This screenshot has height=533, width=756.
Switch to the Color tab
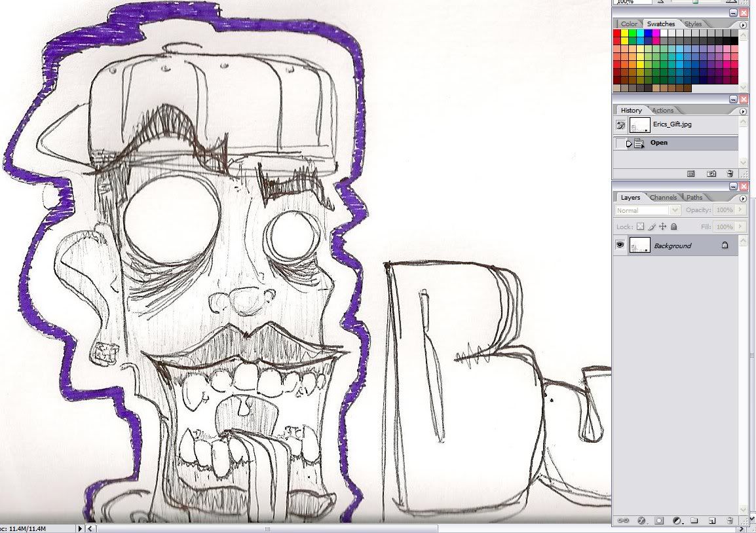[x=629, y=24]
